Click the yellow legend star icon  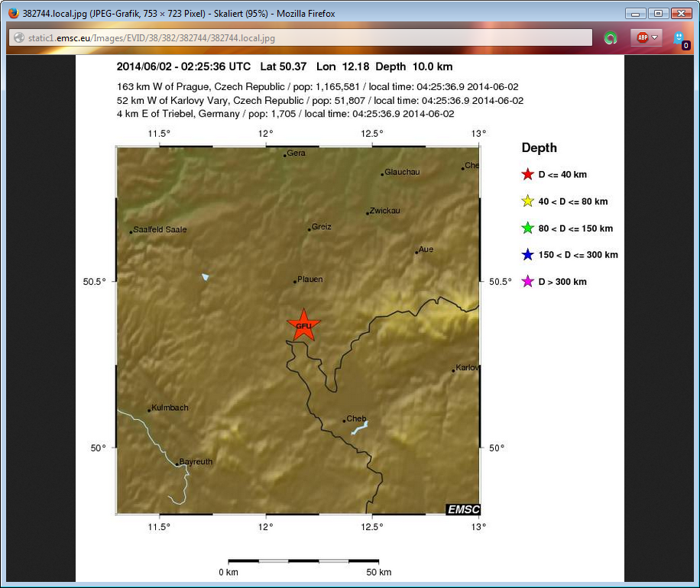click(x=527, y=202)
